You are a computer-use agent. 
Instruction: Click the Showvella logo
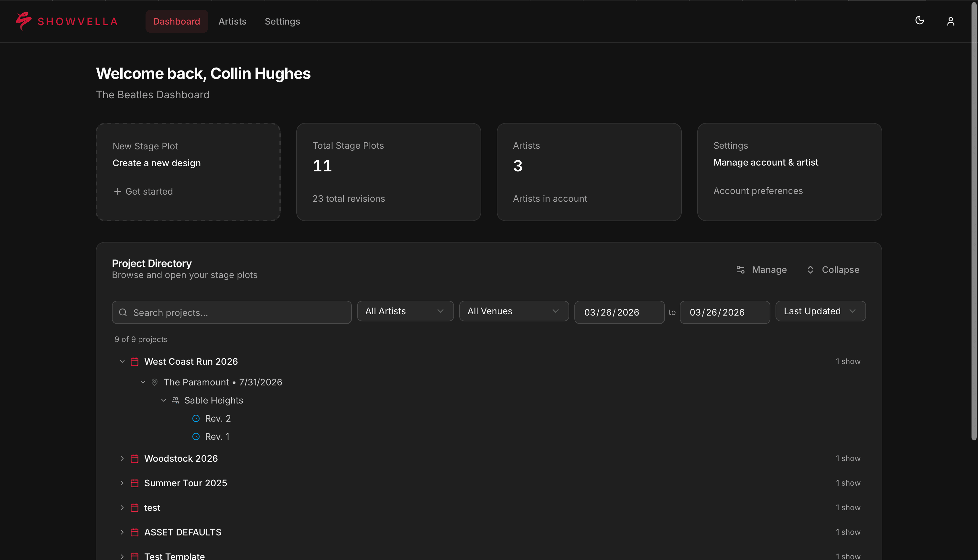pyautogui.click(x=66, y=21)
